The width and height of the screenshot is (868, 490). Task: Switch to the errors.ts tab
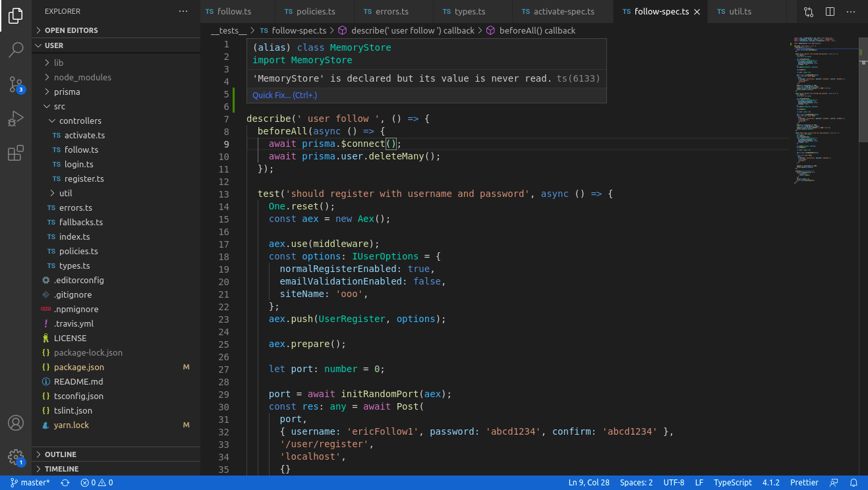click(x=394, y=12)
